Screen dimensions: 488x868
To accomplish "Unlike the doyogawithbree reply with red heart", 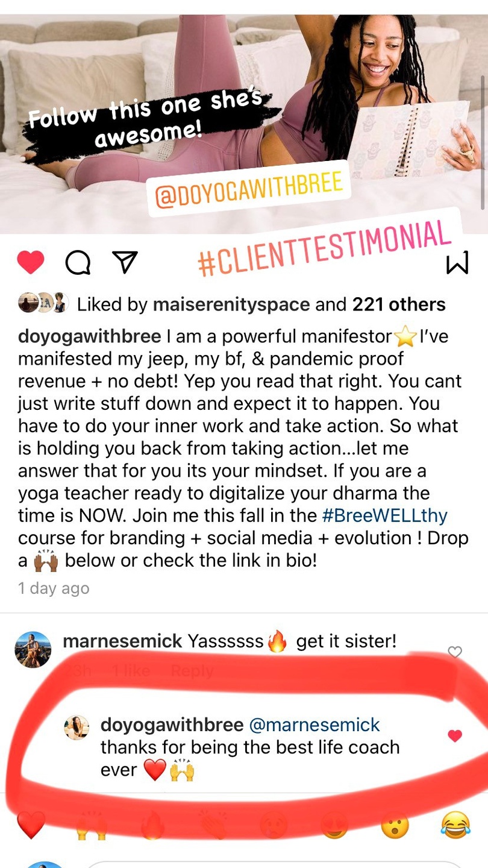I will 455,735.
